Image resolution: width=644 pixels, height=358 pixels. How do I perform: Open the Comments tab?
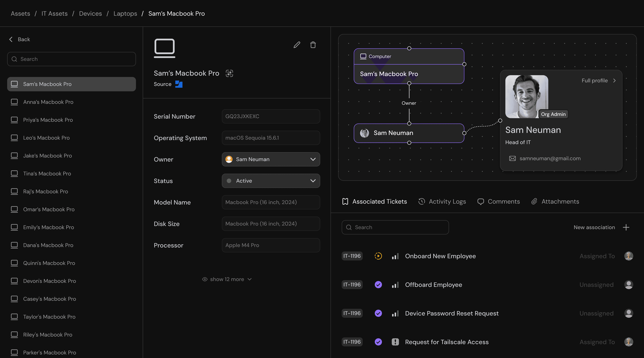499,201
